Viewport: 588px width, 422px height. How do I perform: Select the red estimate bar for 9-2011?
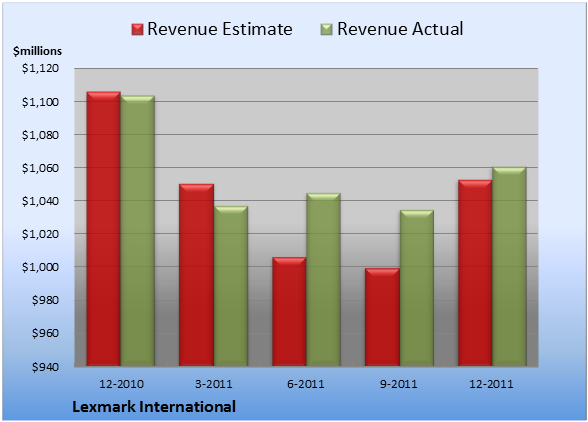pos(382,317)
